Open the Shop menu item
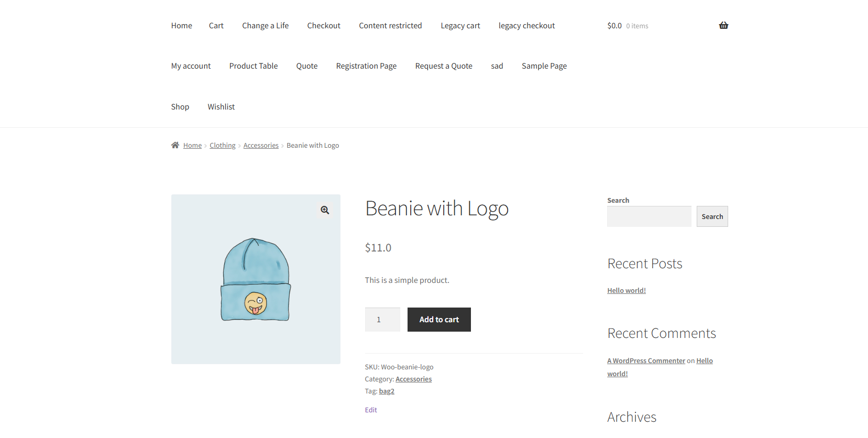 tap(180, 107)
